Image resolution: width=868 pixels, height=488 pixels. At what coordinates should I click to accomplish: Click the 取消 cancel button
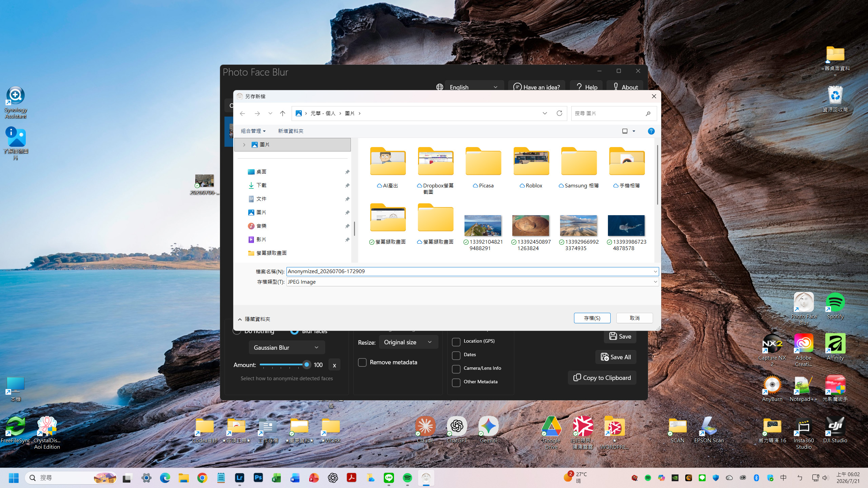[634, 318]
